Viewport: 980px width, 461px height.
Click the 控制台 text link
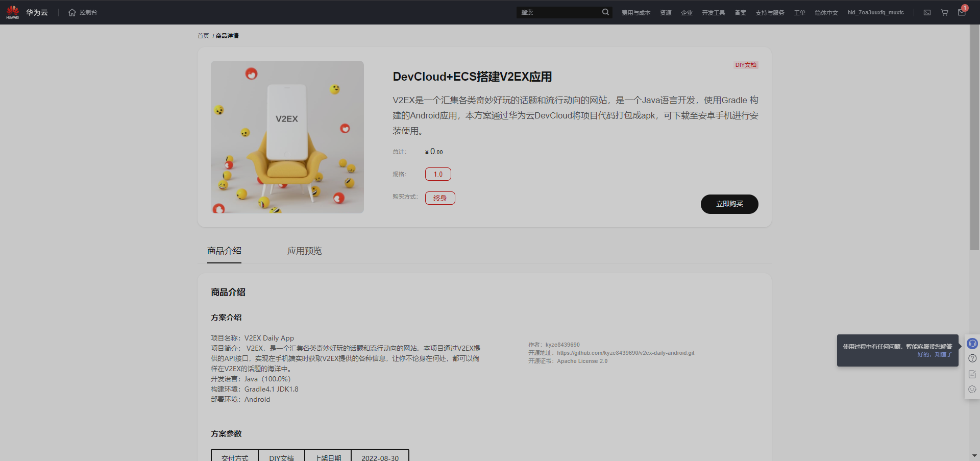(88, 12)
